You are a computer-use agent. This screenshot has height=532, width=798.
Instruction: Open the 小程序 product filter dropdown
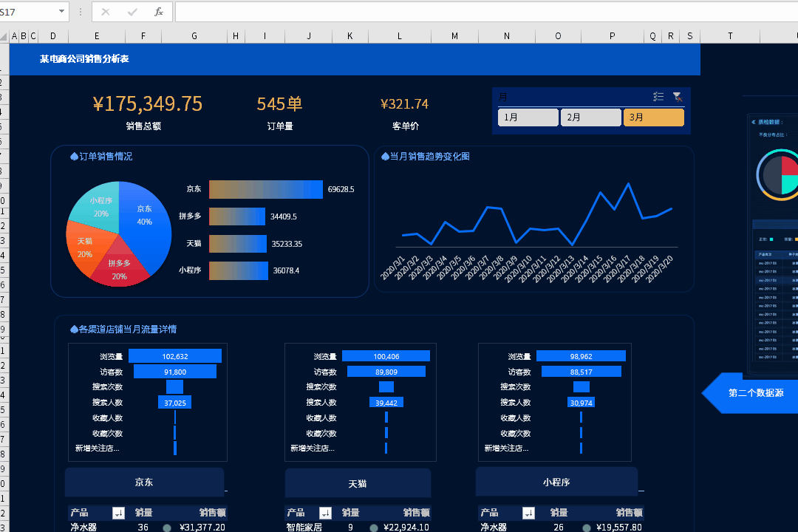(529, 513)
